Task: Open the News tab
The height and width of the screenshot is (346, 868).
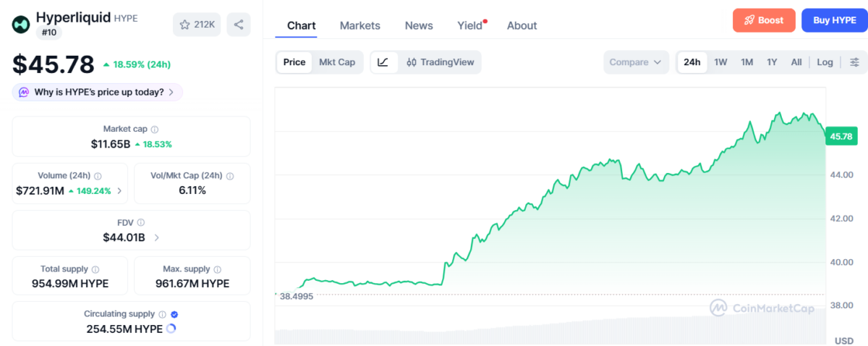Action: 419,25
